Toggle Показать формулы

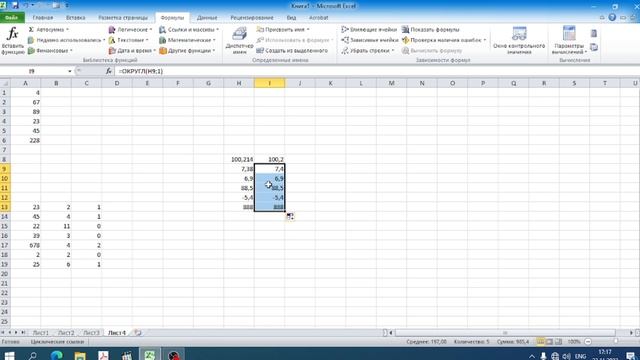point(431,29)
